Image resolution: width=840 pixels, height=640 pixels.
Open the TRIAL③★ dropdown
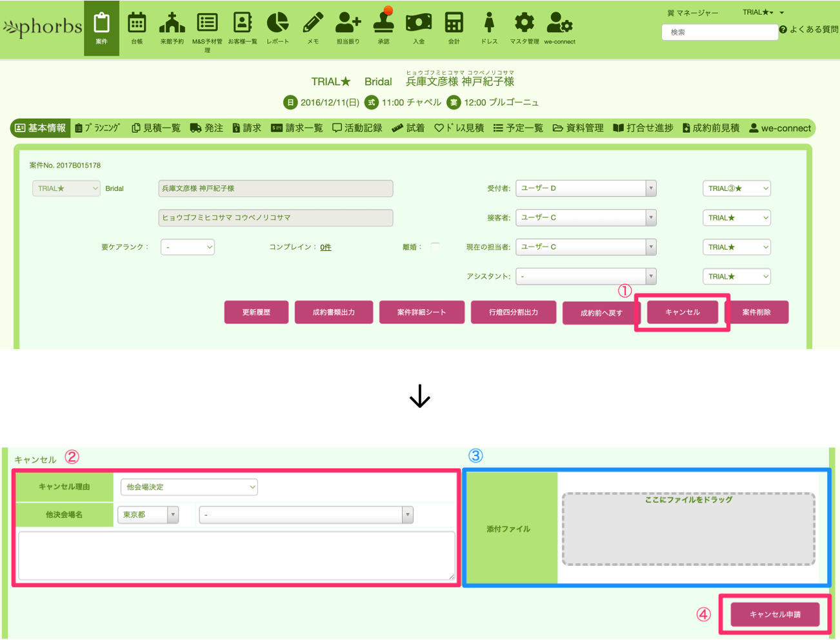[736, 188]
